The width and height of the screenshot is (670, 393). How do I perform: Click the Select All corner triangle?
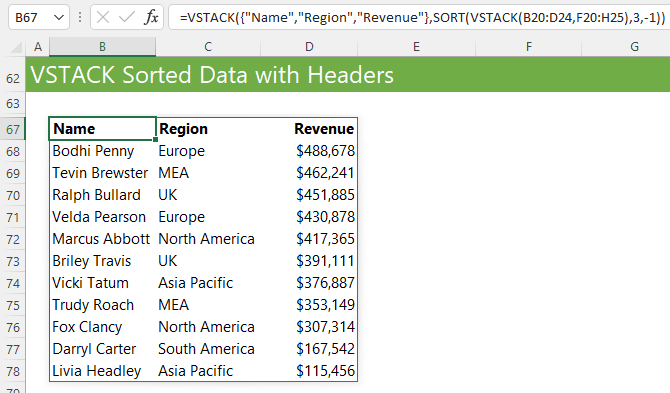tap(16, 47)
